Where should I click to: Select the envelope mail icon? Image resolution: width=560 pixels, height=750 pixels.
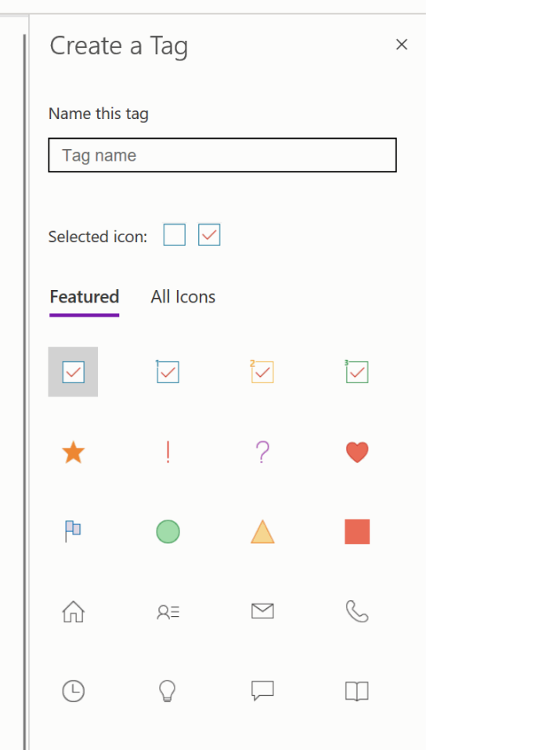pyautogui.click(x=262, y=611)
